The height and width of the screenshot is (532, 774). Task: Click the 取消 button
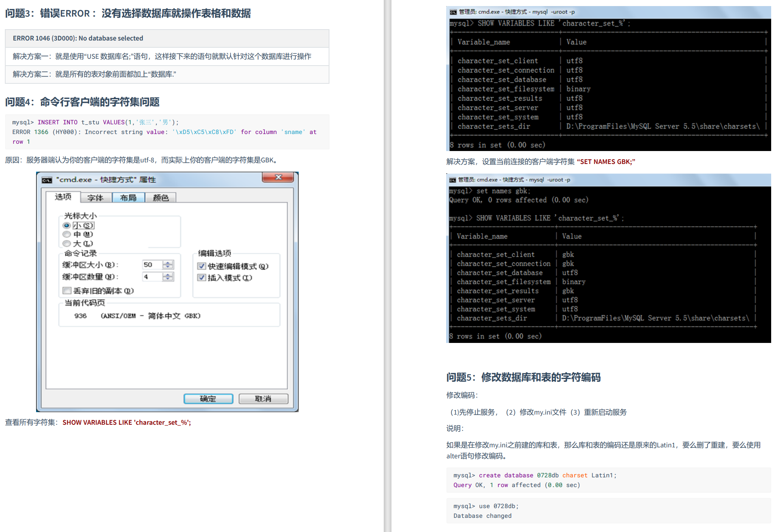pyautogui.click(x=263, y=398)
